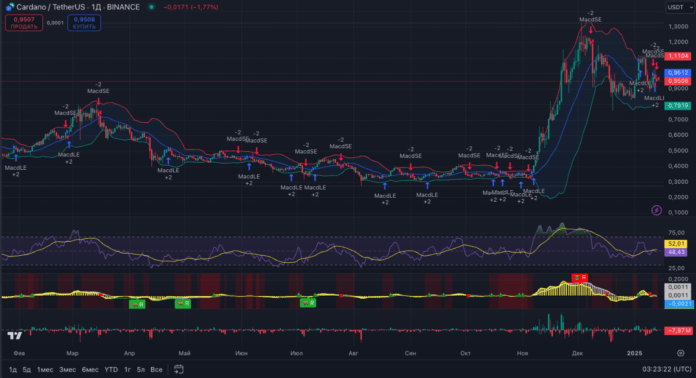This screenshot has height=378, width=696.
Task: Click the MacdLE +2 marker near February
Action: tap(16, 171)
